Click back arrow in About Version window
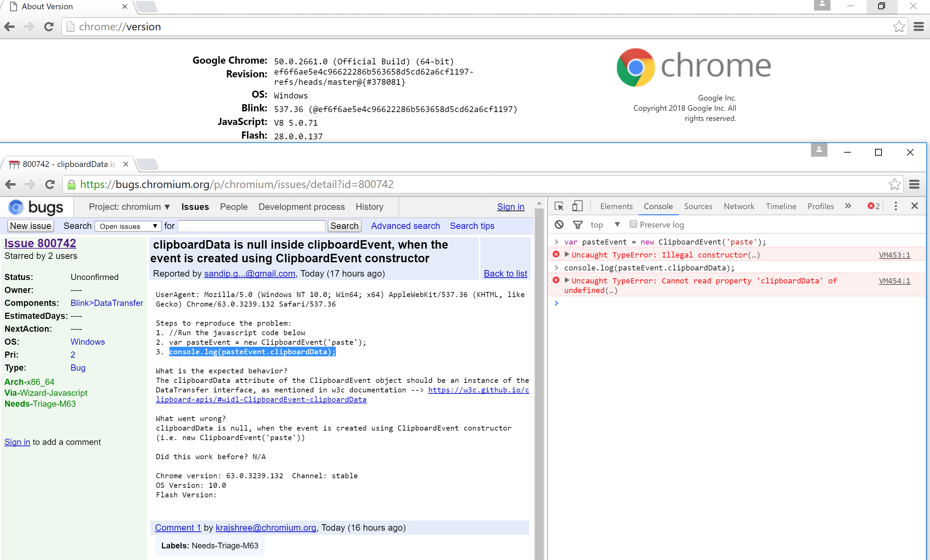The image size is (930, 560). point(10,27)
